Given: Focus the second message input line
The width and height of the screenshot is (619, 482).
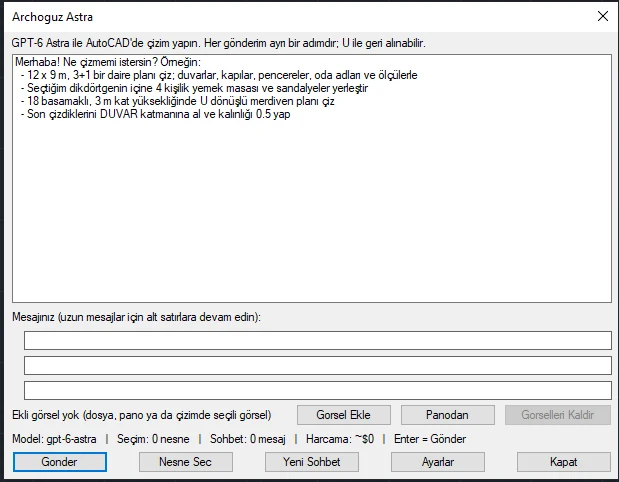Looking at the screenshot, I should coord(318,366).
